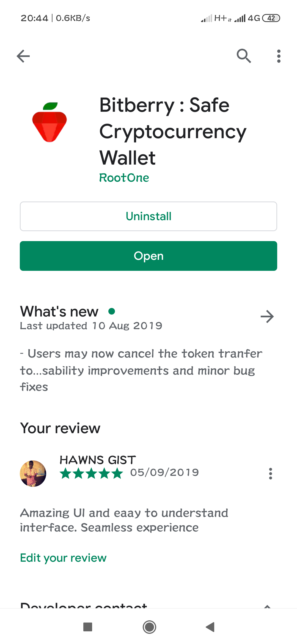
Task: Tap the Android recent apps square
Action: click(x=88, y=627)
